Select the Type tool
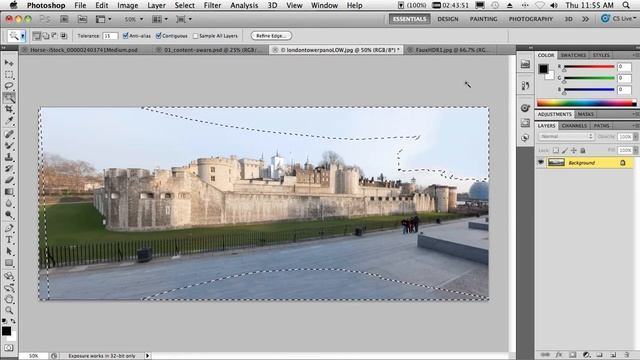Screen dimensions: 640x360 pyautogui.click(x=9, y=240)
